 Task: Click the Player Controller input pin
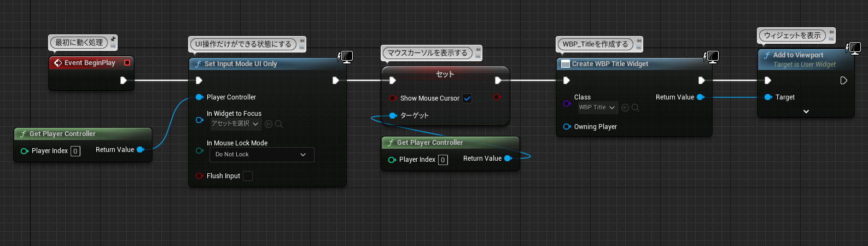coord(199,97)
